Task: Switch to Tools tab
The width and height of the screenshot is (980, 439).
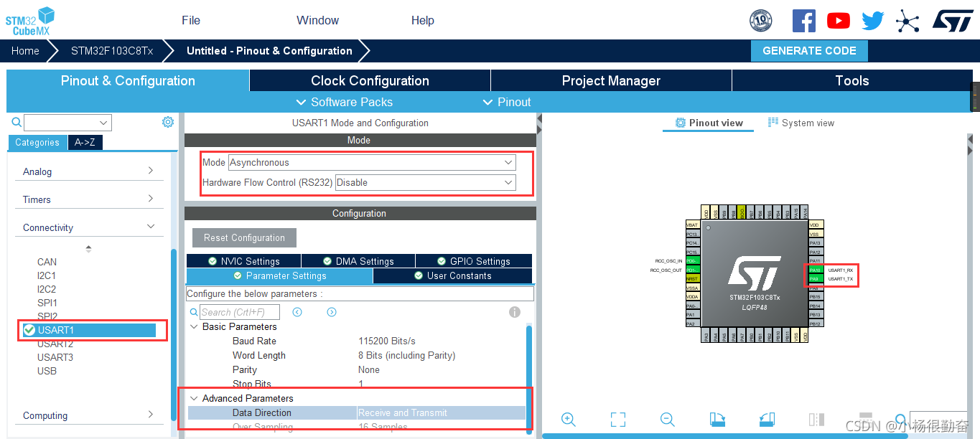Action: [x=852, y=80]
